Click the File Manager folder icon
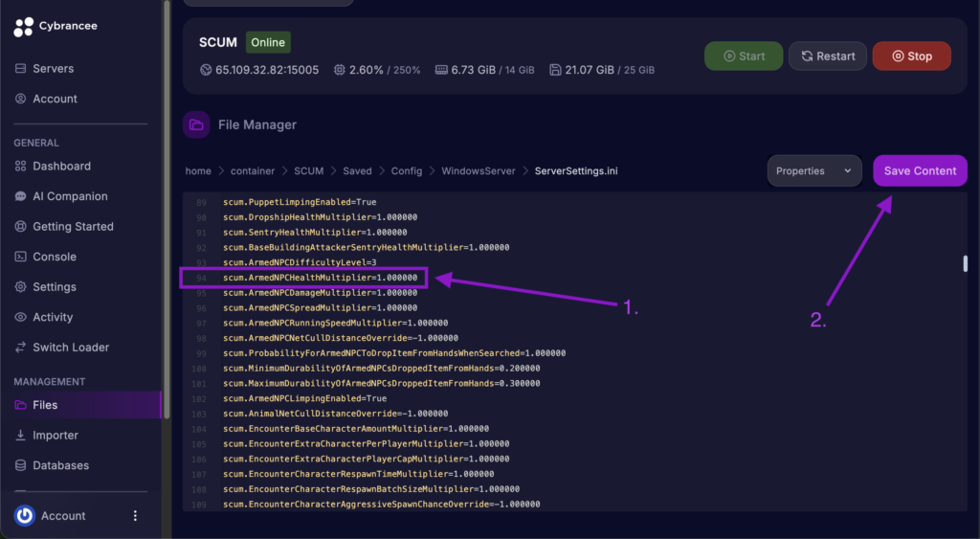The image size is (980, 539). click(196, 124)
